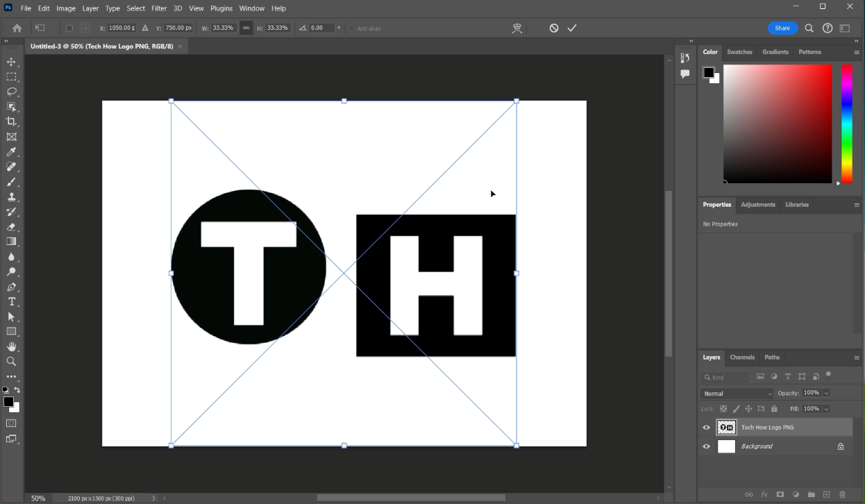Select the Clone Stamp tool
The image size is (865, 504).
coord(11,197)
